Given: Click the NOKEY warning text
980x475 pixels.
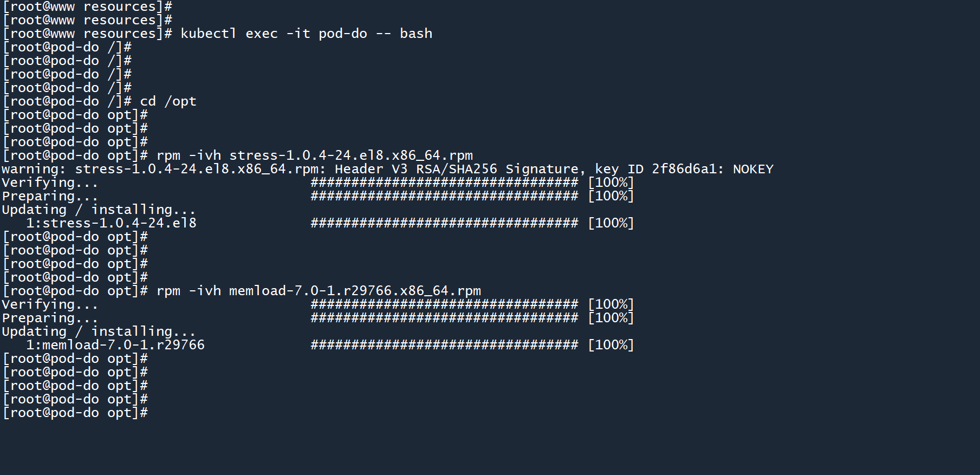Looking at the screenshot, I should [x=753, y=169].
